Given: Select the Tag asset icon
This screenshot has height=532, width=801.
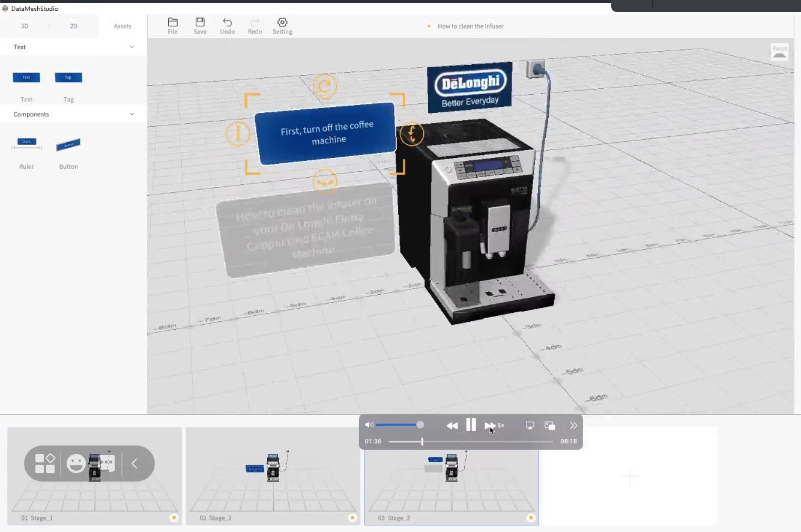Looking at the screenshot, I should coord(68,77).
